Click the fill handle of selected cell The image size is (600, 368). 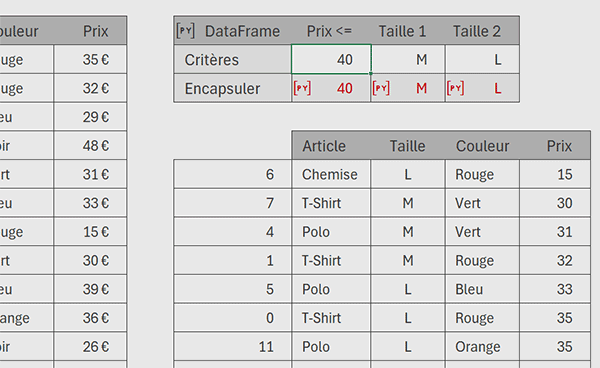coord(371,73)
